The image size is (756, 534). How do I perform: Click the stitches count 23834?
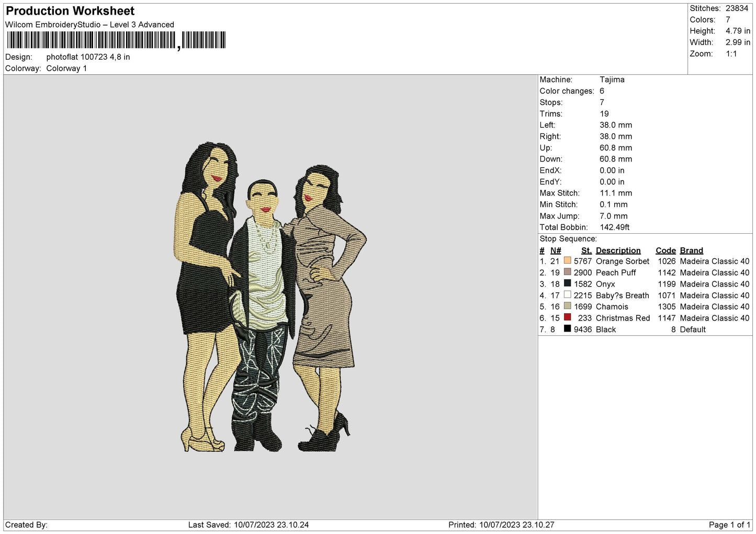tap(737, 8)
